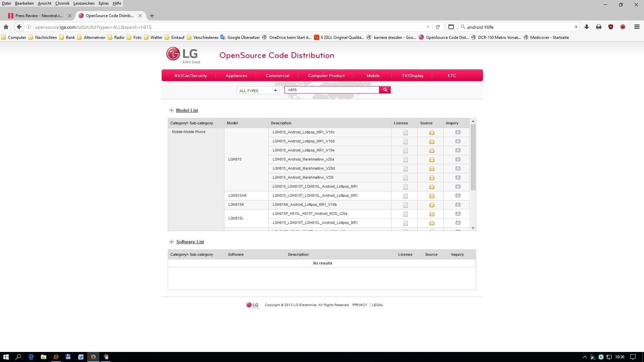Image resolution: width=644 pixels, height=362 pixels.
Task: Download source for LGH815AR model row
Action: click(432, 196)
